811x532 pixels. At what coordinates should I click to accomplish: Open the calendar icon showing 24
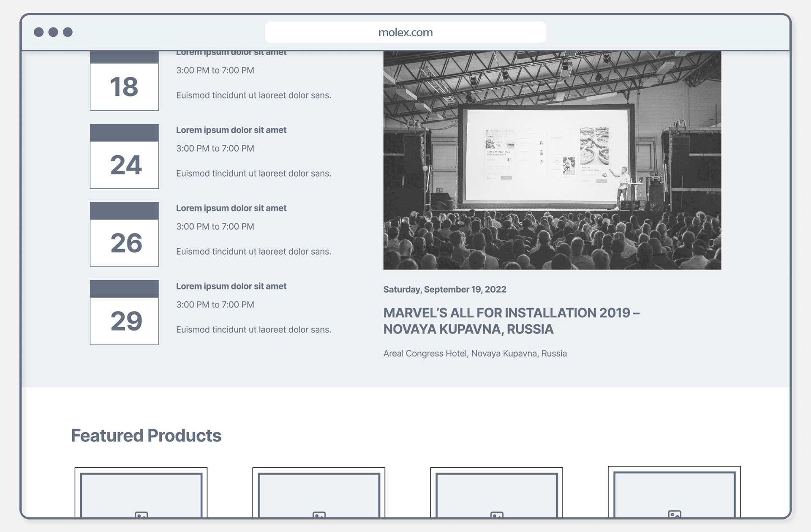point(124,156)
